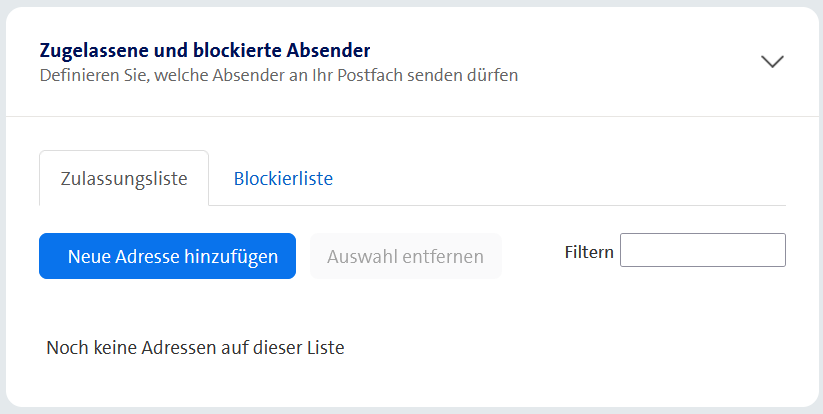Click the blue add-address button
This screenshot has width=823, height=414.
coord(167,256)
